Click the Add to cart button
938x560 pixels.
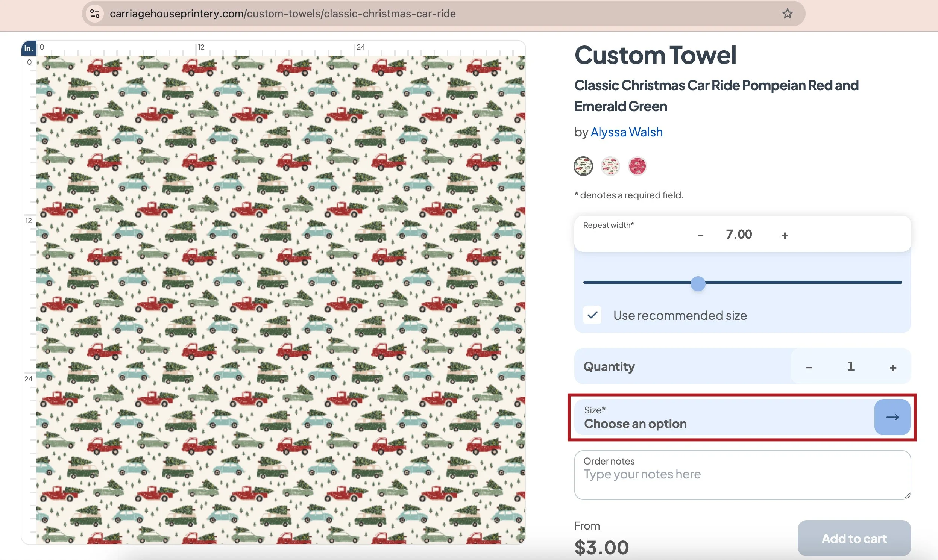[854, 538]
